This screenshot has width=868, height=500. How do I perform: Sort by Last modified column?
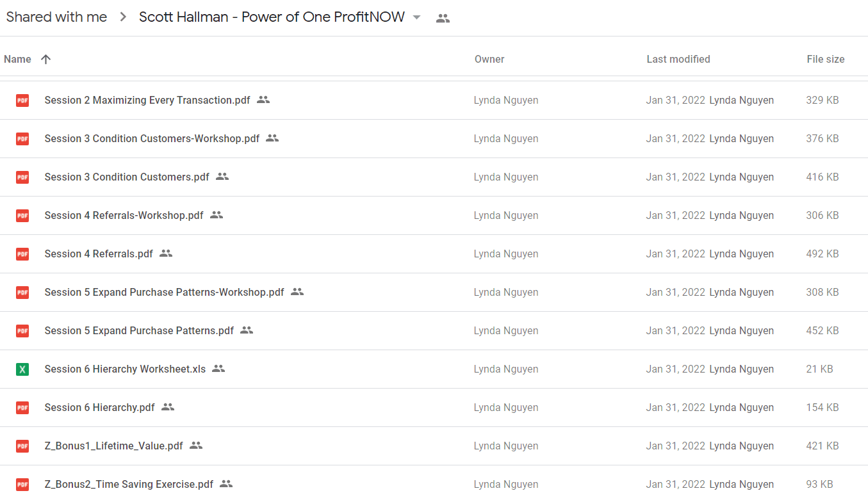point(678,59)
